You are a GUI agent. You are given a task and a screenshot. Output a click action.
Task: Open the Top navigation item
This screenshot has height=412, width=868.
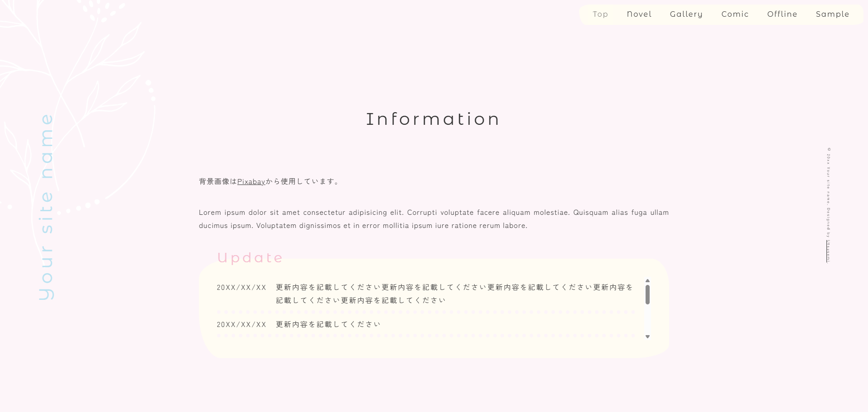tap(600, 14)
